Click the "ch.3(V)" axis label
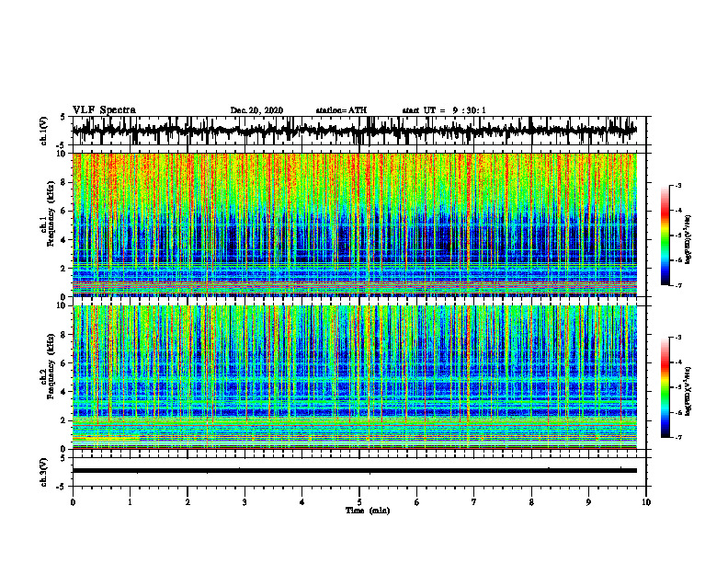728x563 pixels. point(44,472)
